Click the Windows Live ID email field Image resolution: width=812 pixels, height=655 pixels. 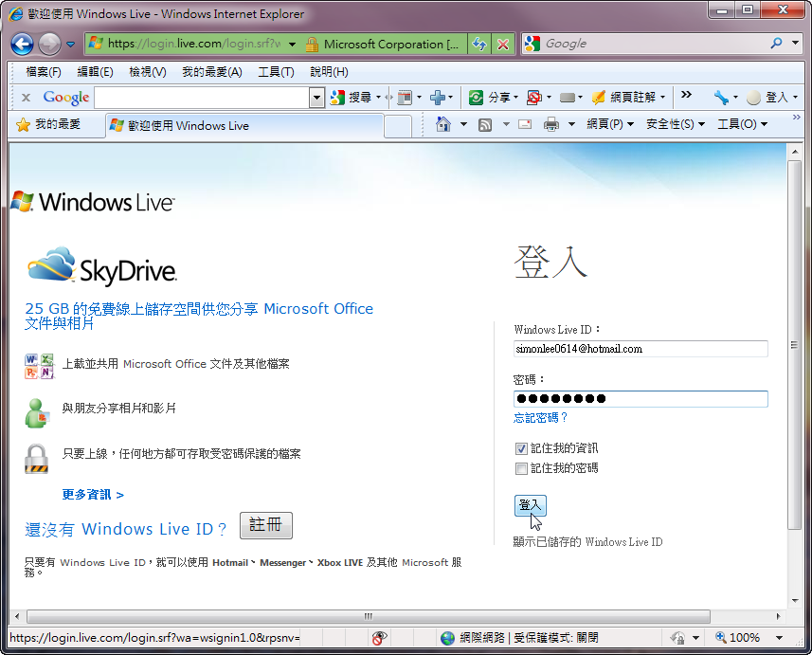pyautogui.click(x=641, y=349)
